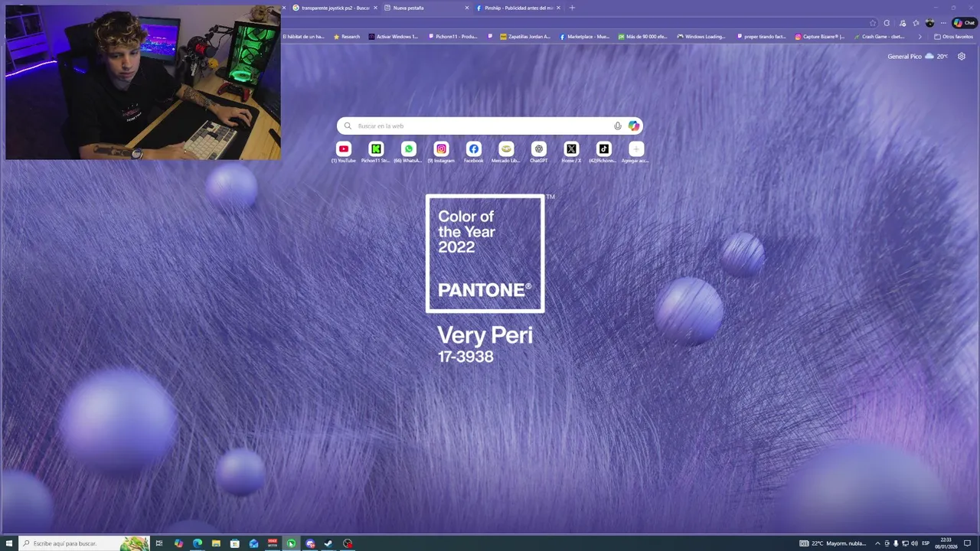Open the Windows Loading... bookmark
Image resolution: width=980 pixels, height=551 pixels.
701,37
